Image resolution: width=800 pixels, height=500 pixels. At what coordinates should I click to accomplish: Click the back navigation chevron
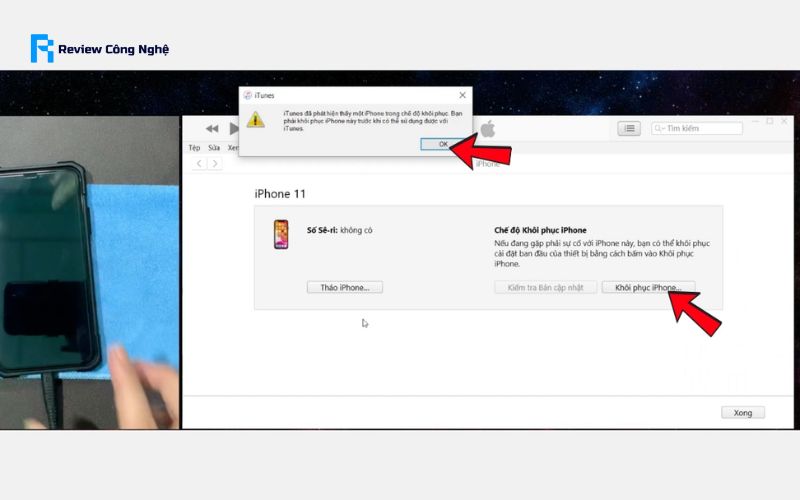pyautogui.click(x=200, y=163)
